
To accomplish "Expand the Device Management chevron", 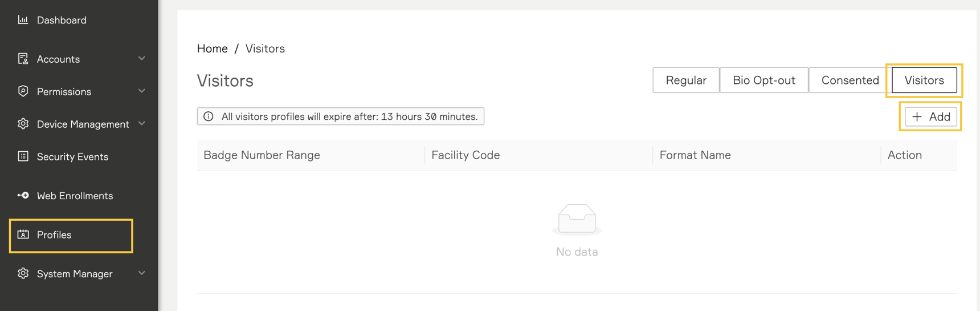I will (142, 123).
